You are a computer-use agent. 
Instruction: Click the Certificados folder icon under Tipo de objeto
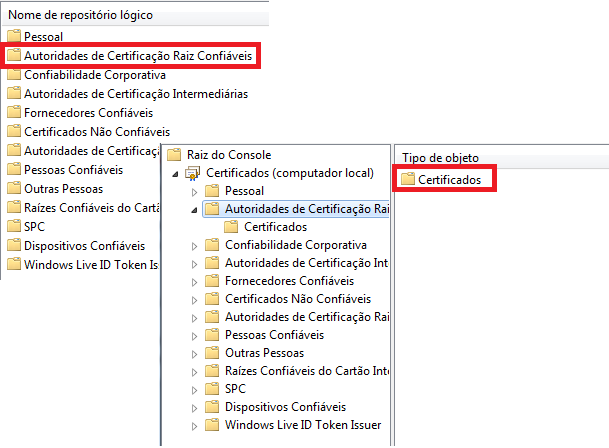407,180
